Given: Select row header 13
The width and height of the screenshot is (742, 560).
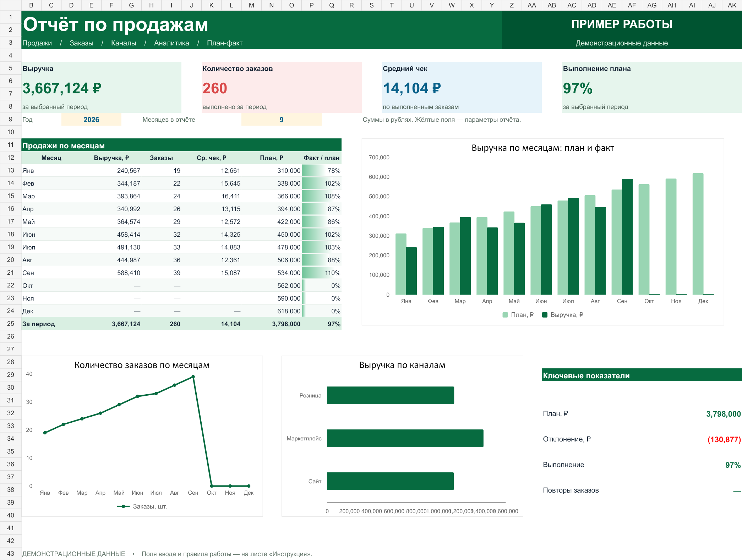Looking at the screenshot, I should [11, 170].
